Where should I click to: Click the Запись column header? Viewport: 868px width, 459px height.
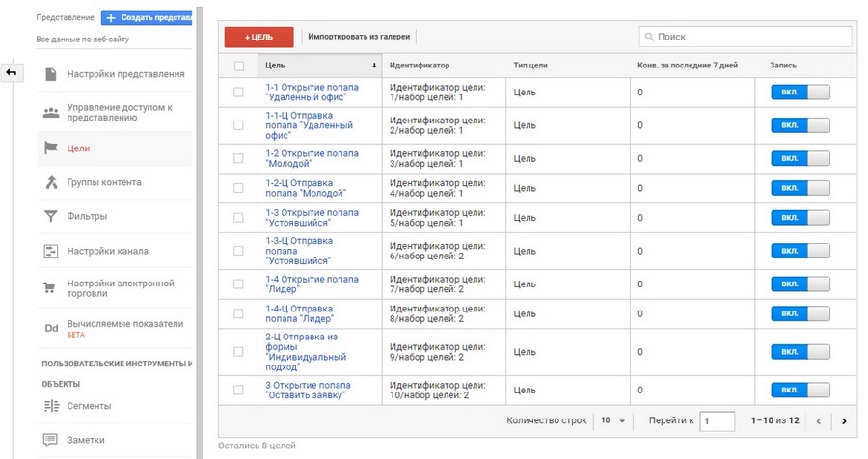[x=783, y=66]
